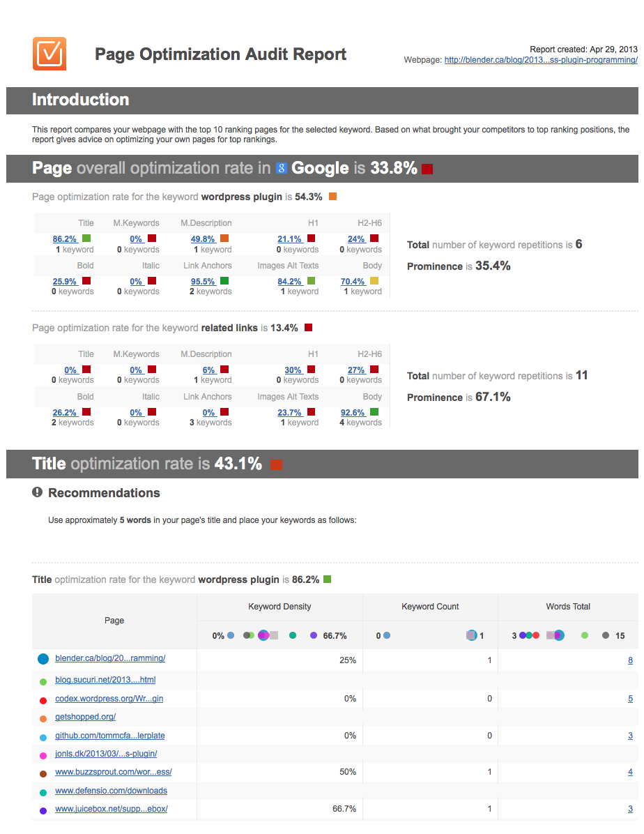Click the green square beside Title 86.2%
The image size is (644, 834).
(86, 238)
